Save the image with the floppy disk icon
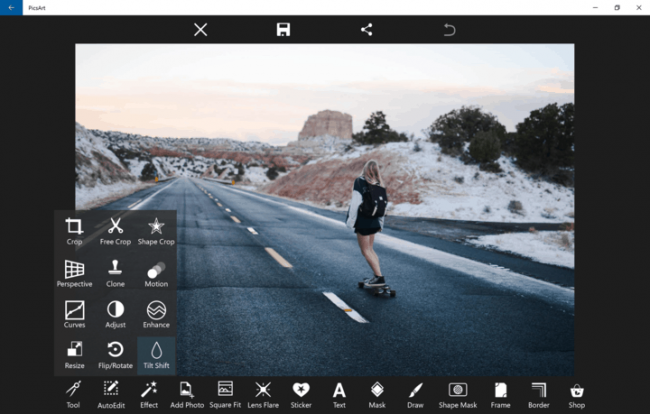This screenshot has height=414, width=650. click(283, 29)
